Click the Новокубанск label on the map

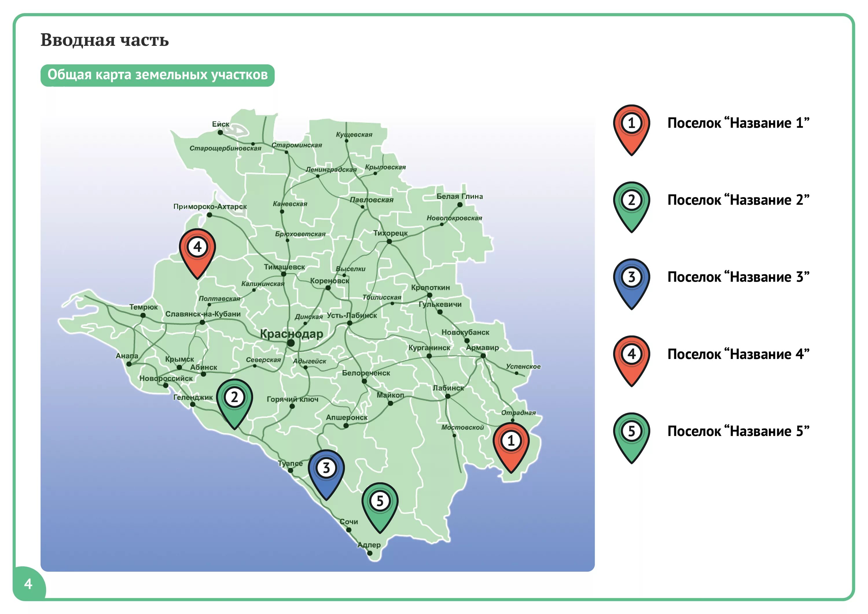pyautogui.click(x=465, y=333)
